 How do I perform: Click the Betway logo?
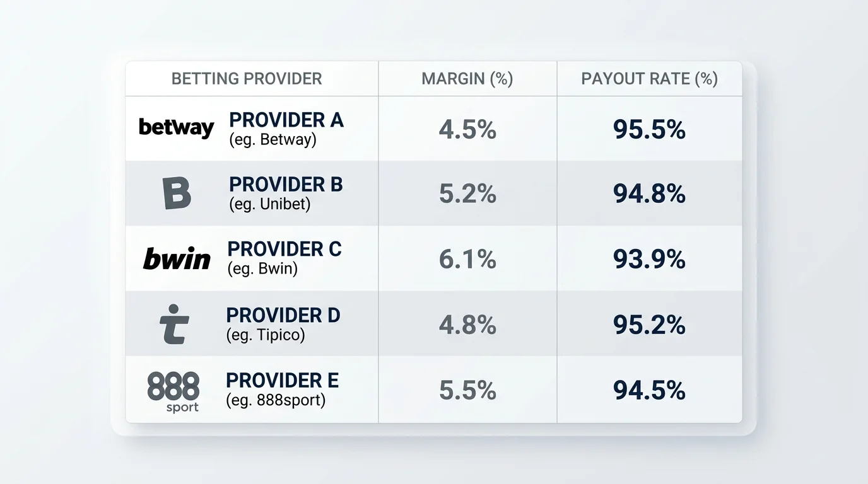(x=177, y=128)
